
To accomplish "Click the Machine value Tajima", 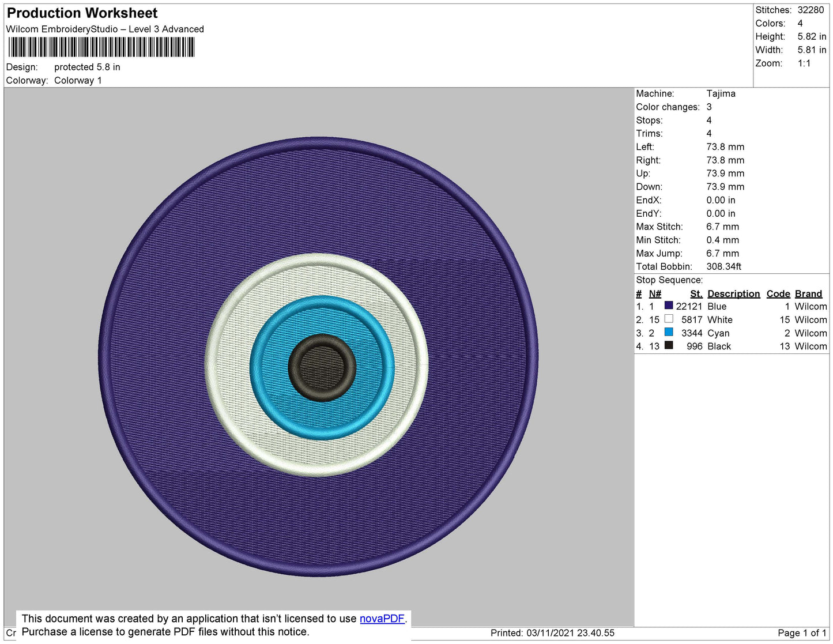I will tap(721, 93).
